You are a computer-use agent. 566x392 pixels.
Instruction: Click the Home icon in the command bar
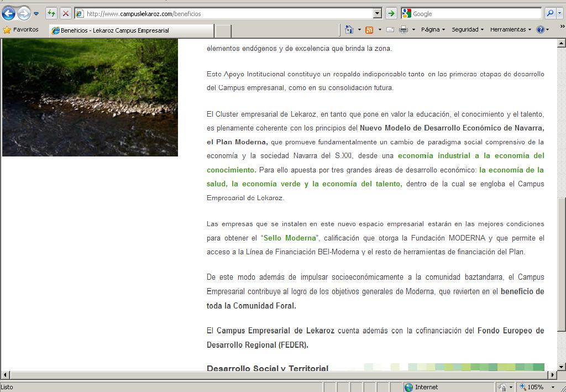(349, 30)
